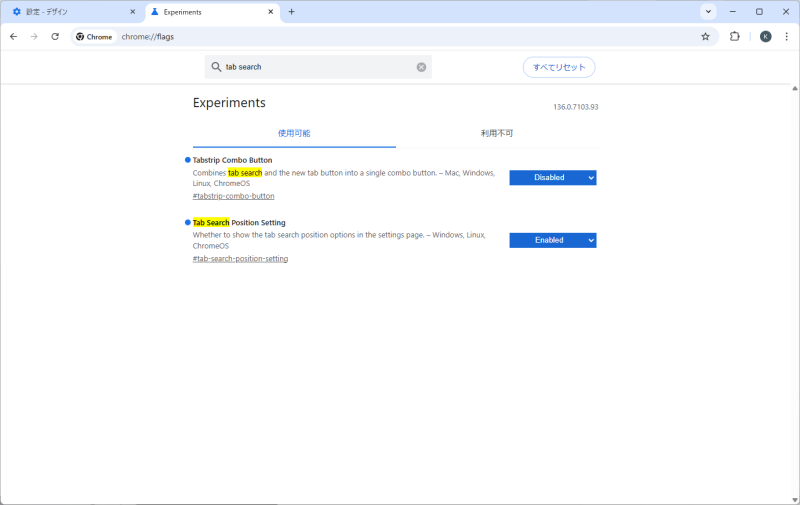This screenshot has height=505, width=800.
Task: Switch to the 利用不可 tab
Action: [497, 134]
